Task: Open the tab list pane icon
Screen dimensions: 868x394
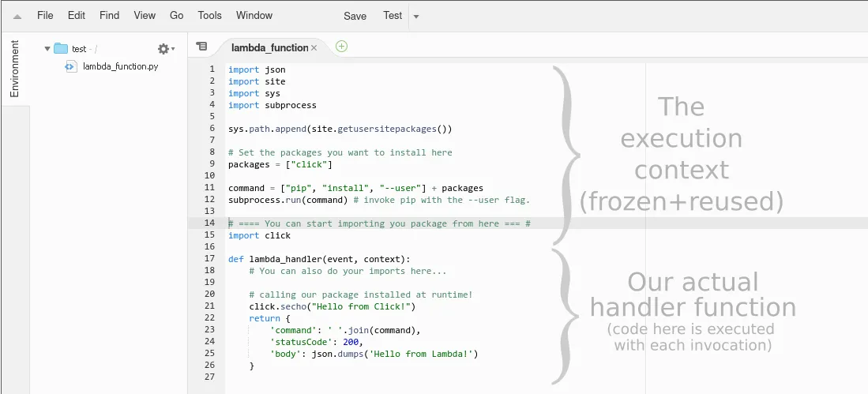Action: 201,47
